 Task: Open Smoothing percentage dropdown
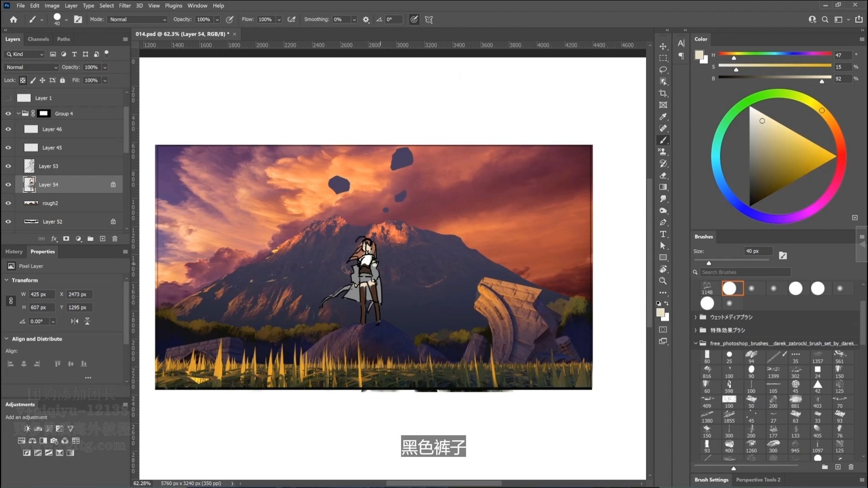(354, 19)
